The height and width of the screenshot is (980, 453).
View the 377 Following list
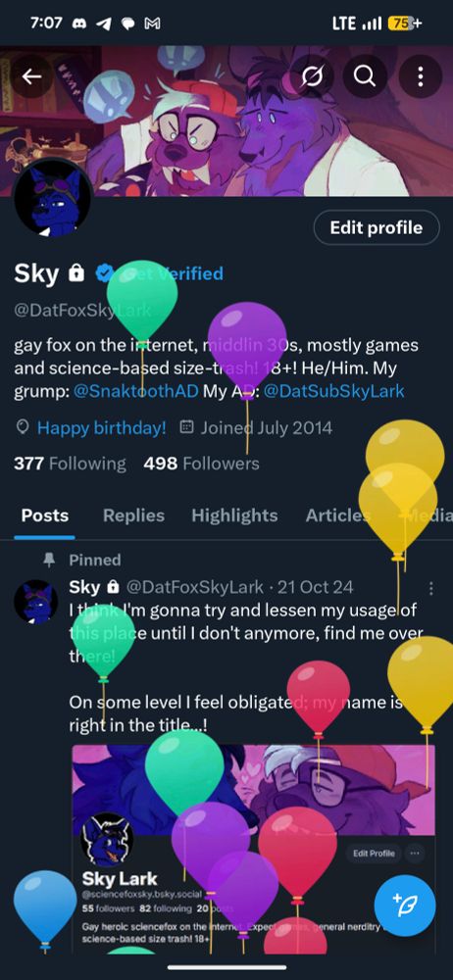click(70, 464)
